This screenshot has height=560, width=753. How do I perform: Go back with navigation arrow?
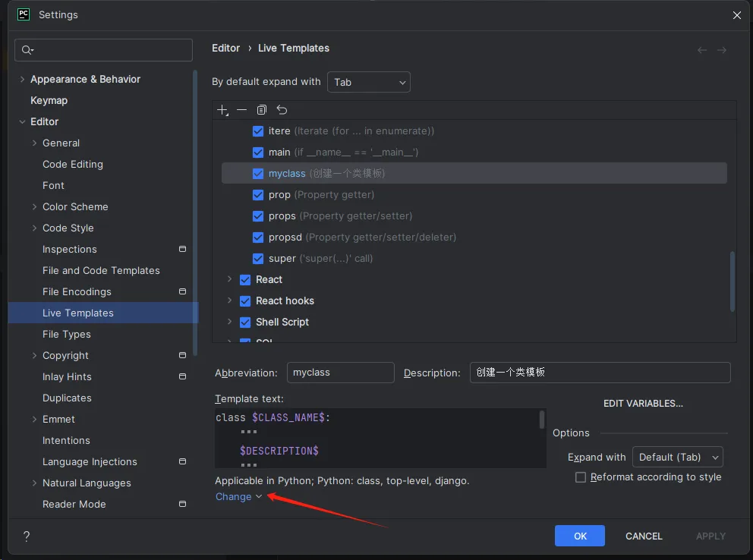(702, 50)
